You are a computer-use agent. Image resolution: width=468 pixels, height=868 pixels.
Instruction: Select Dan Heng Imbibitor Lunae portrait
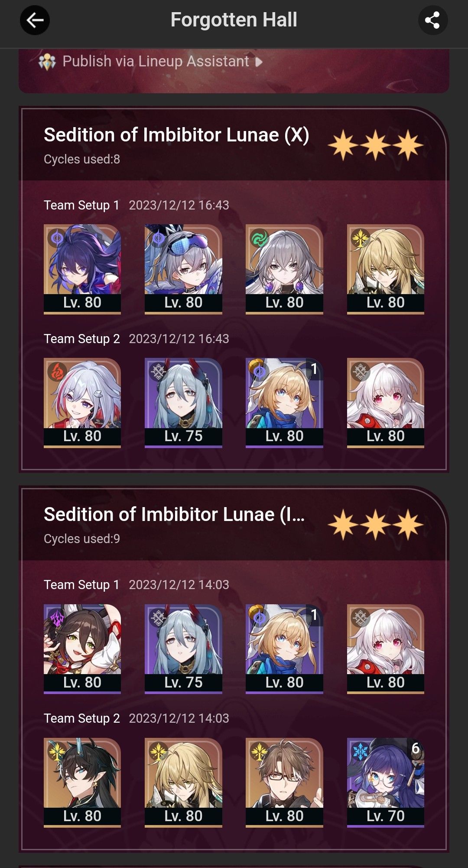click(x=82, y=782)
